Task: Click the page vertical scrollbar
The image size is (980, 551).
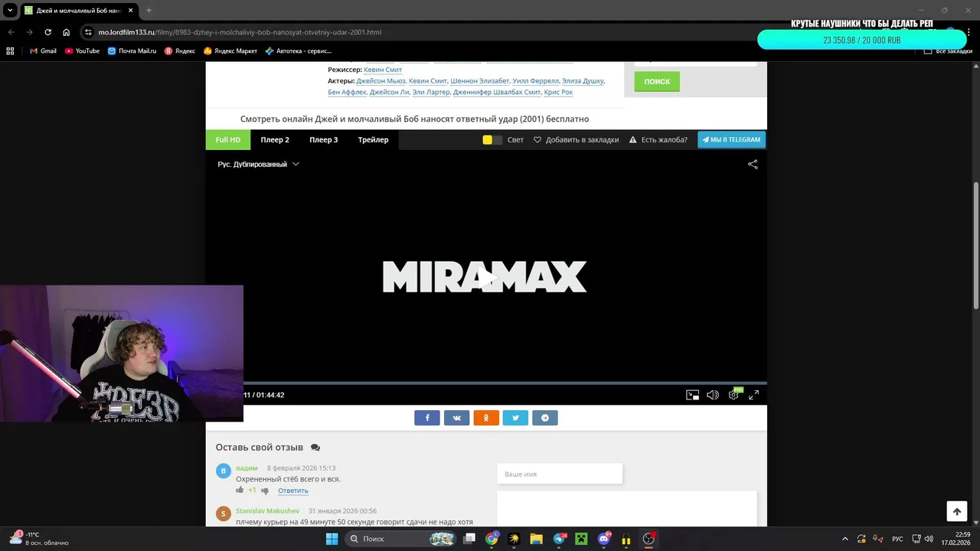Action: [975, 246]
